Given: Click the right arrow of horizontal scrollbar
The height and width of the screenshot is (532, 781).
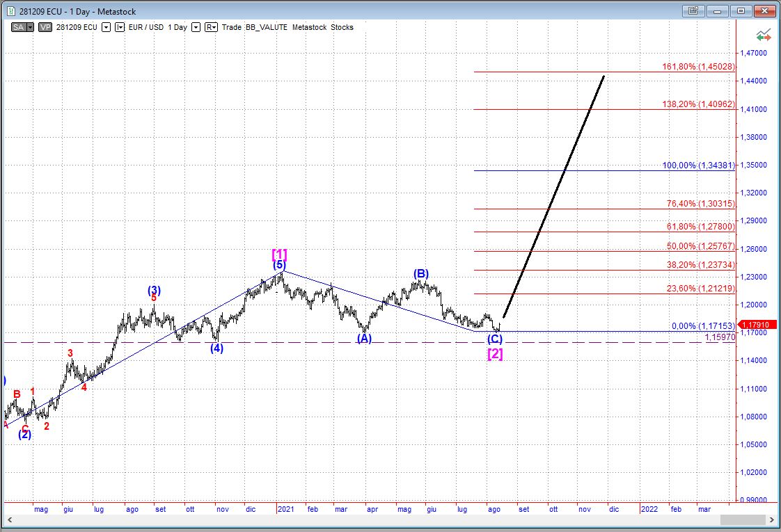Looking at the screenshot, I should 772,520.
